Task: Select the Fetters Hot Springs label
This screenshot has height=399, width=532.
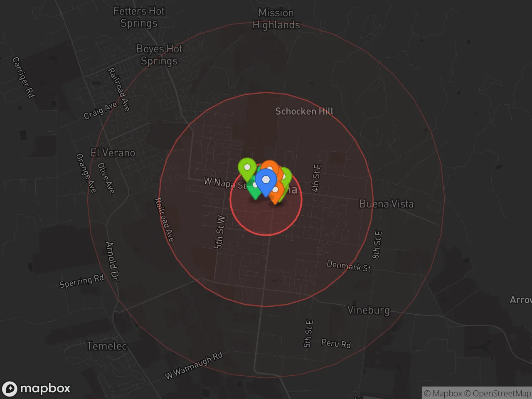Action: 139,17
